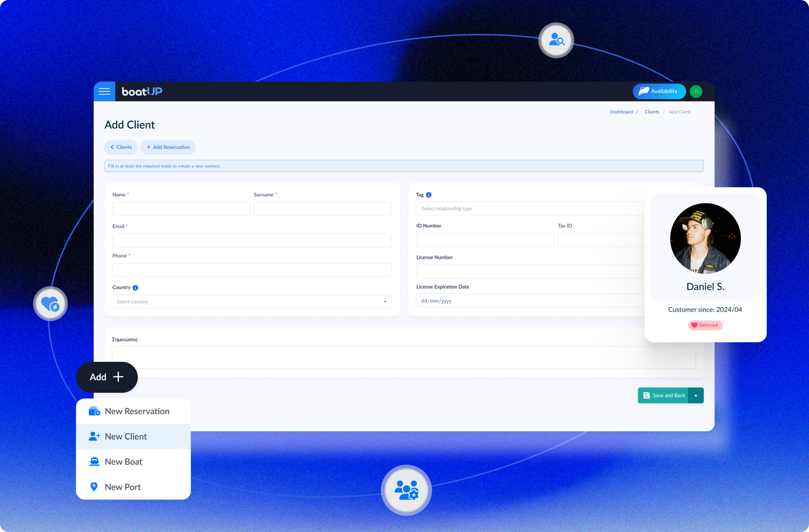
Task: Click the green user avatar icon
Action: tap(695, 91)
